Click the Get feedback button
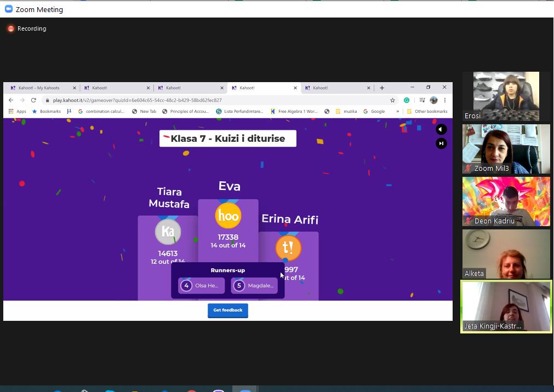 coord(227,310)
